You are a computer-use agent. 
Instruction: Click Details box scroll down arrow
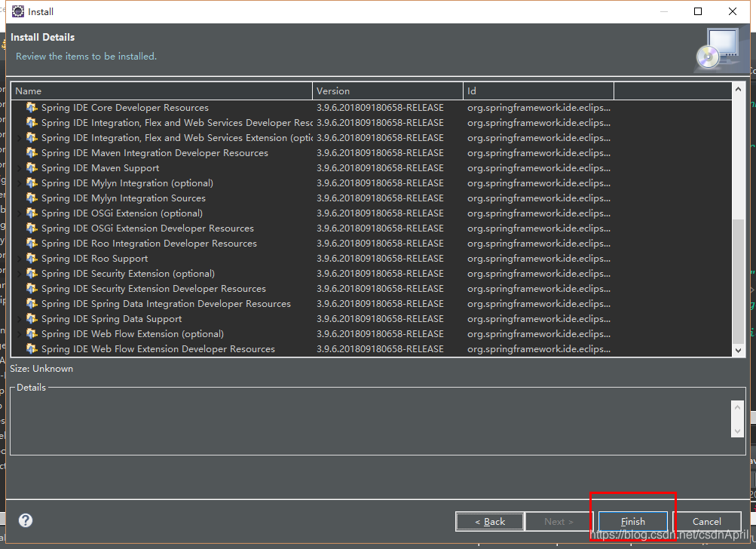coord(737,431)
